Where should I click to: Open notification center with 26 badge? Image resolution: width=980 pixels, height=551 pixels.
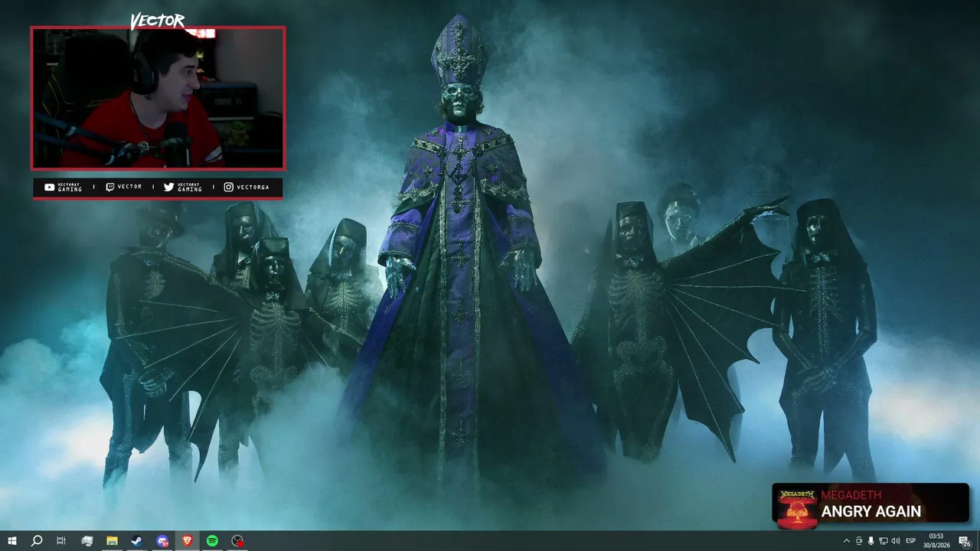coord(965,541)
